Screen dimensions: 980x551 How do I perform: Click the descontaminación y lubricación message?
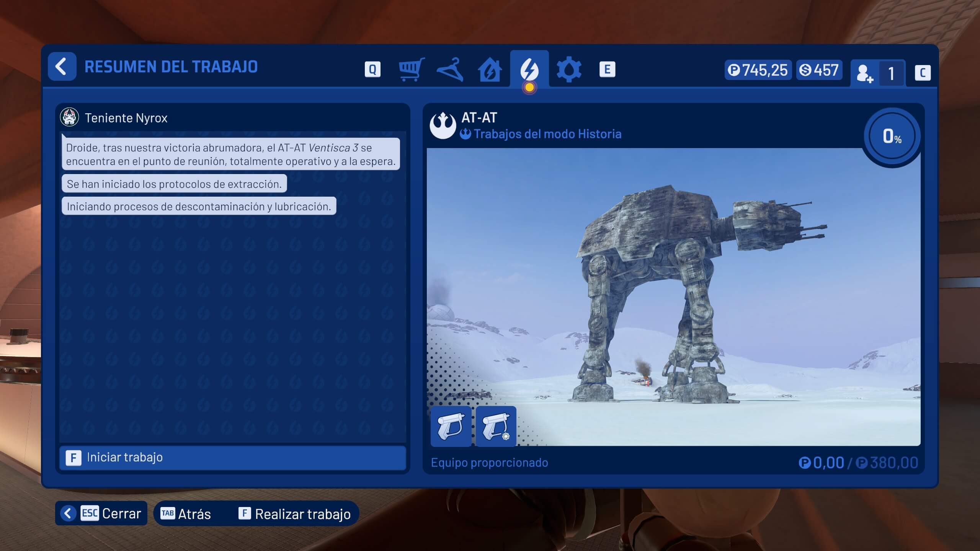pyautogui.click(x=199, y=206)
